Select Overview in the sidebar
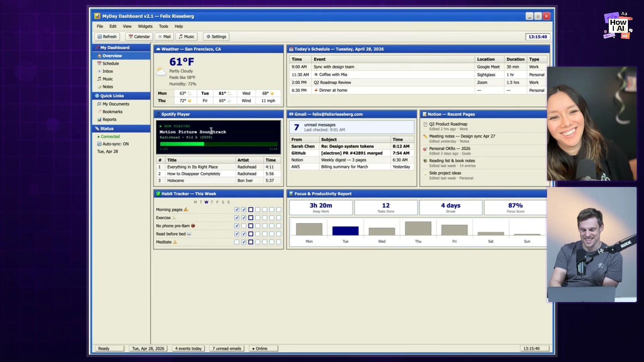Image resolution: width=644 pixels, height=362 pixels. pyautogui.click(x=121, y=56)
